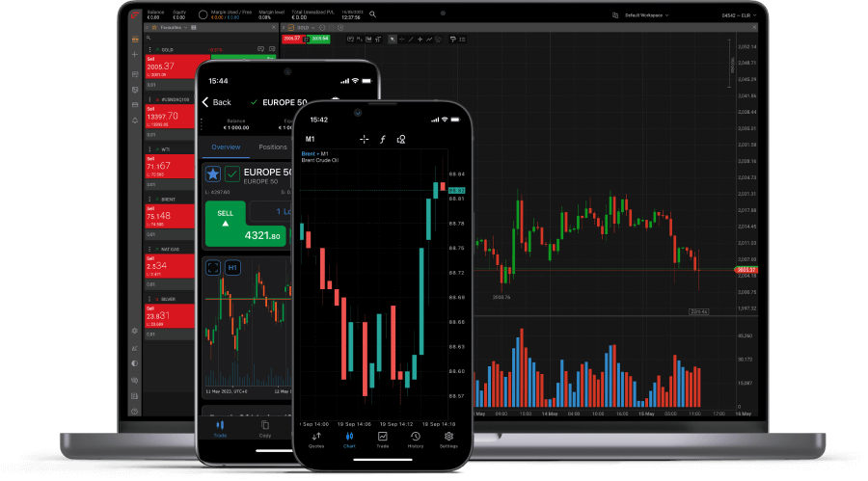
Task: Expand chart to fullscreen on rear phone
Action: tap(213, 268)
